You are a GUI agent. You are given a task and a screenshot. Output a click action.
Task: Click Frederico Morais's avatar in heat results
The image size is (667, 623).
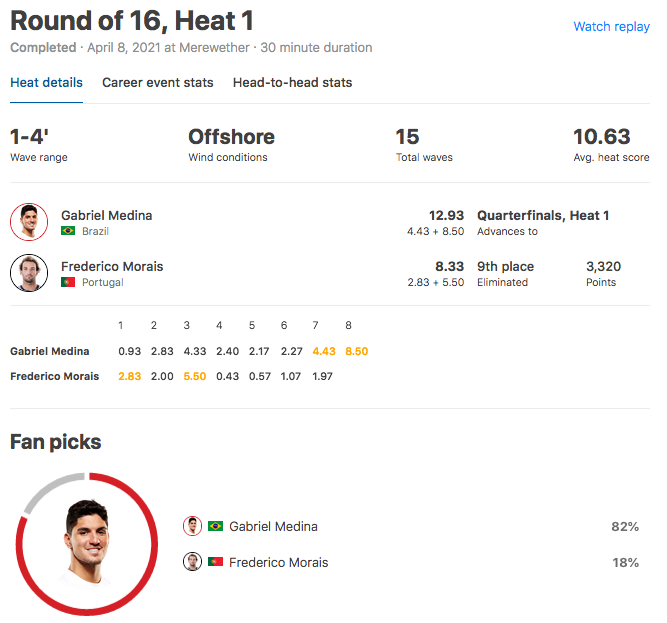(29, 273)
